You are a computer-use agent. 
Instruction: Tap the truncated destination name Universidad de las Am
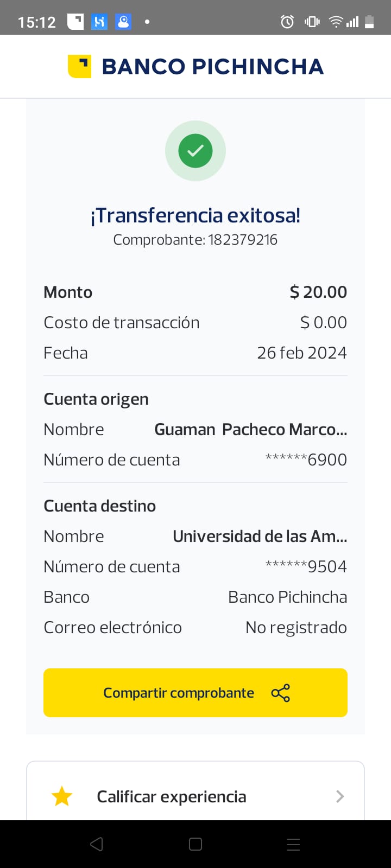coord(260,537)
